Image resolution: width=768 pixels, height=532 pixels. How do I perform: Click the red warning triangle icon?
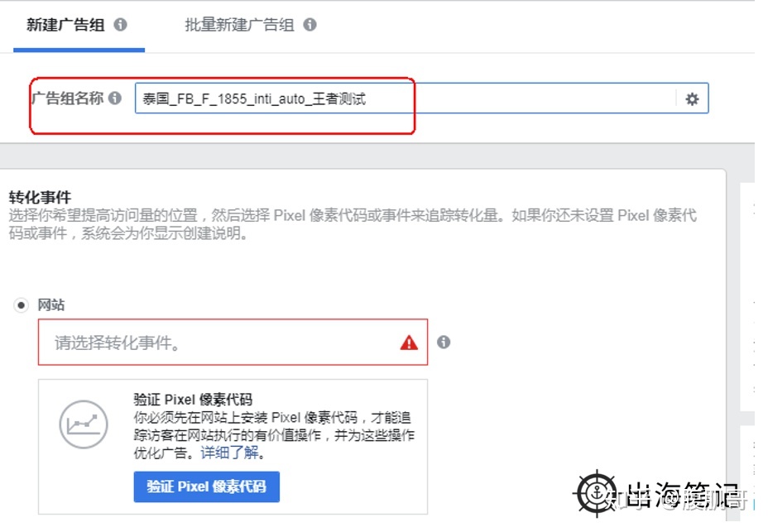point(409,343)
